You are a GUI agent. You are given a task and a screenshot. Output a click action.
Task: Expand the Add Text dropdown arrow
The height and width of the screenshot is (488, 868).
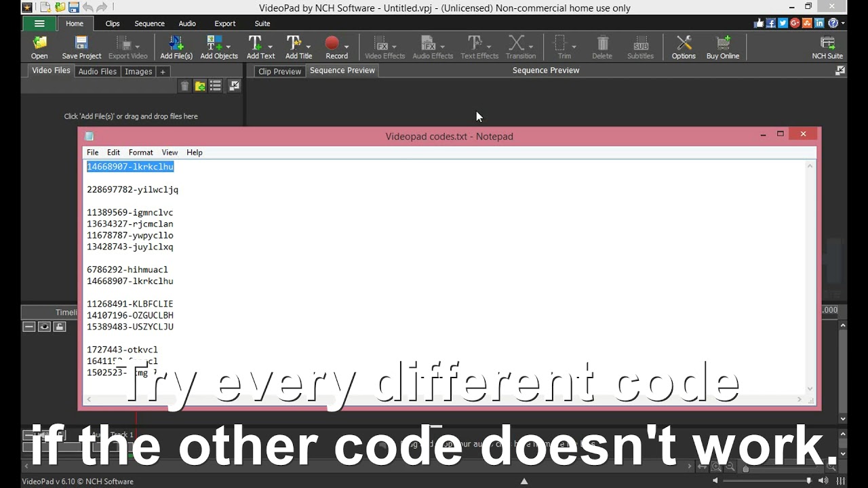point(269,47)
